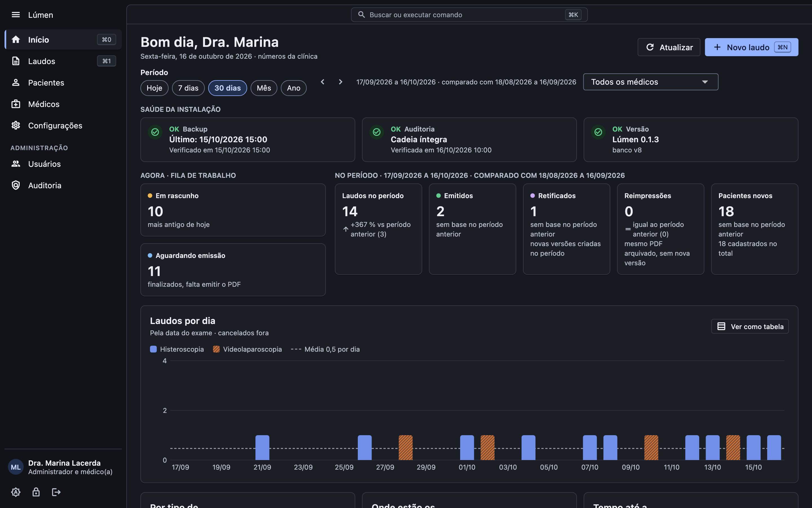Click the ML user avatar
This screenshot has height=508, width=812.
click(16, 467)
